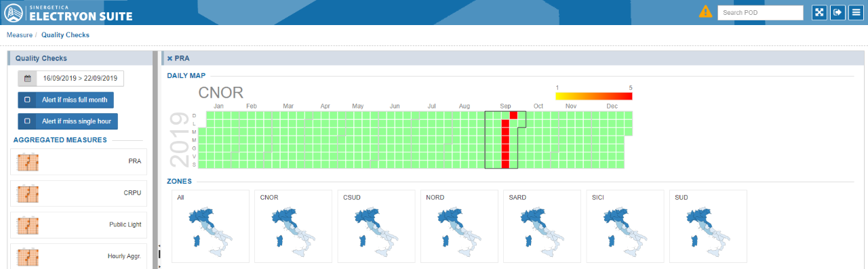Screen dimensions: 868x269
Task: Click the red cell in Sunday row
Action: [x=513, y=115]
